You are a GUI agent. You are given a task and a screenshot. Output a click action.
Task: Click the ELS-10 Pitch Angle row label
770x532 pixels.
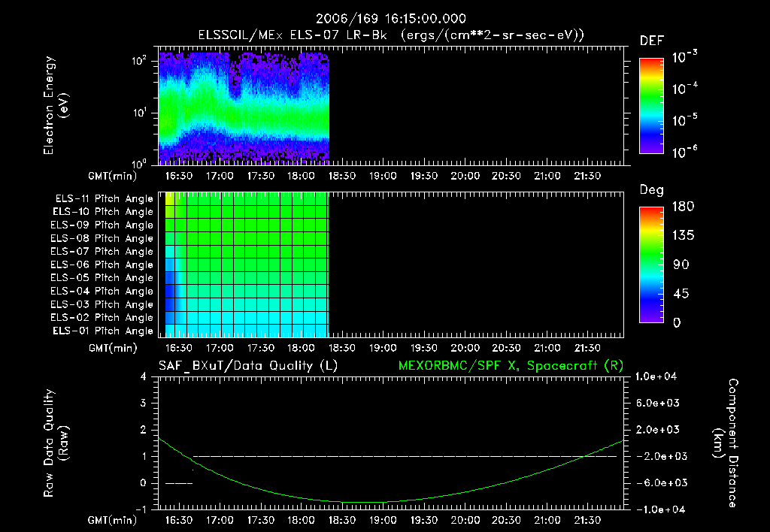tap(103, 212)
